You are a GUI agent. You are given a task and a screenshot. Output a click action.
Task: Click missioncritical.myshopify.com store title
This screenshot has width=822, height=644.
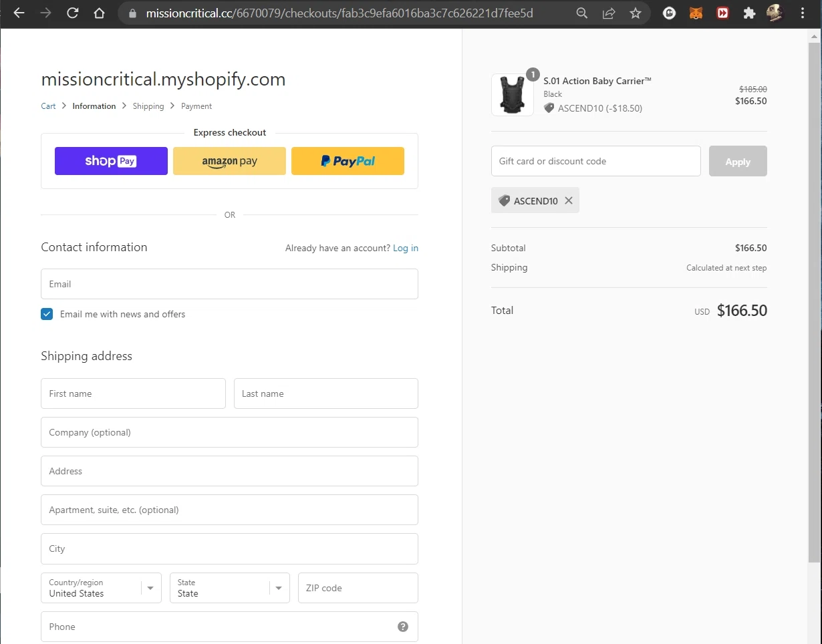pos(163,79)
